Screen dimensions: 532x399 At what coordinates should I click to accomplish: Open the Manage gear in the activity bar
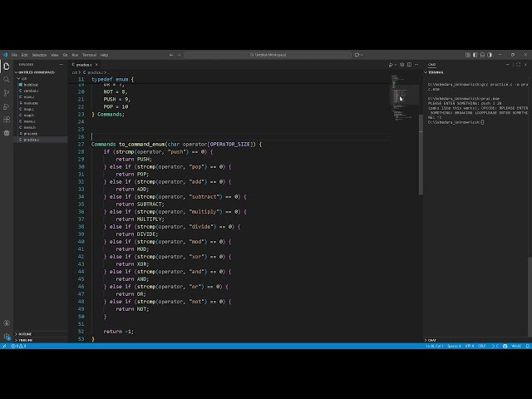pyautogui.click(x=7, y=336)
